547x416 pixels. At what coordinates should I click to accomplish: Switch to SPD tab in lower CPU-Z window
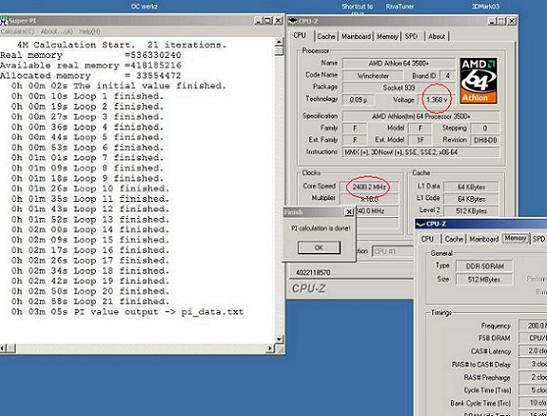[539, 239]
